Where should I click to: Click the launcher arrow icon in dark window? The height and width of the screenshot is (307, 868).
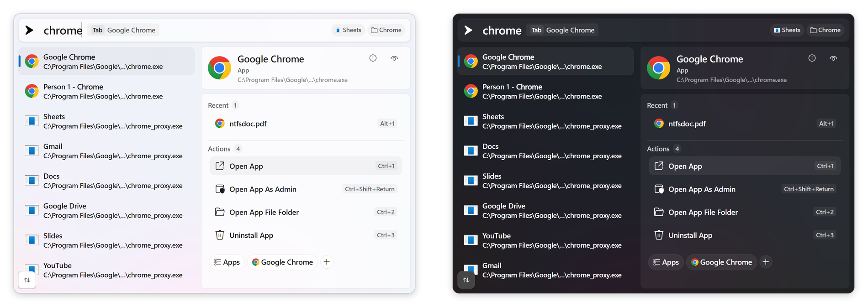(x=468, y=30)
